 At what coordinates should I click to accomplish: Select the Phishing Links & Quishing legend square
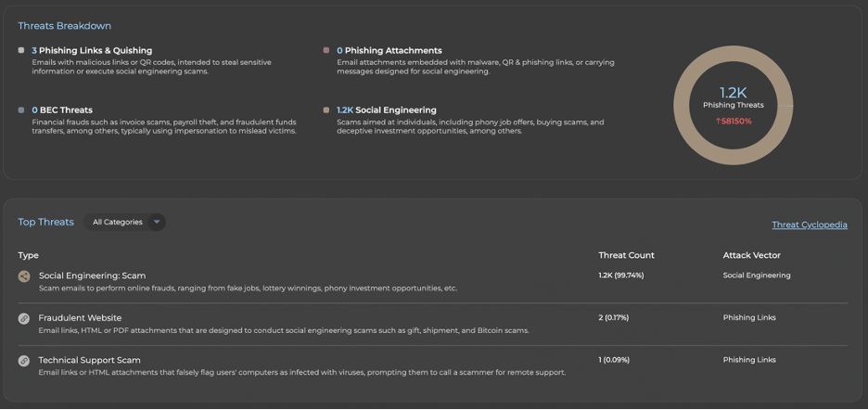[21, 50]
